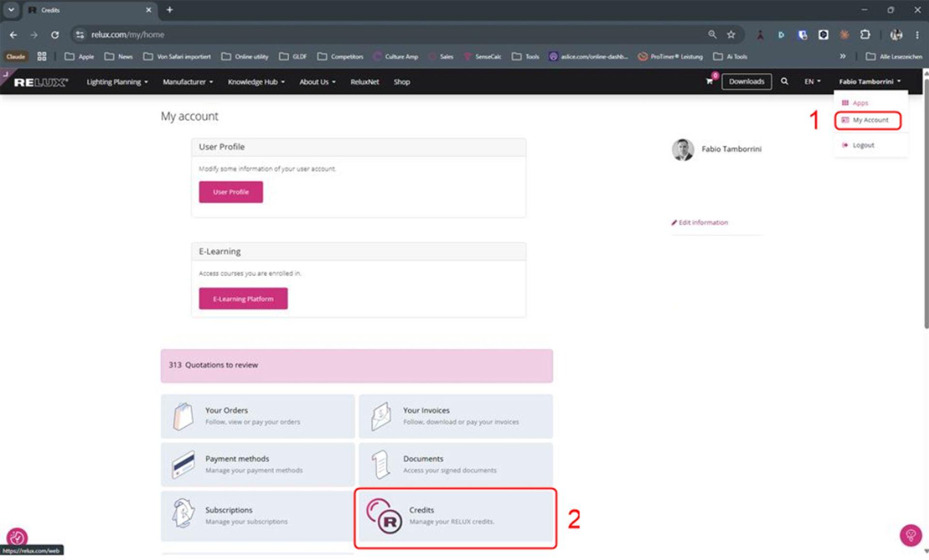Open the News bookmark folder

click(x=119, y=57)
